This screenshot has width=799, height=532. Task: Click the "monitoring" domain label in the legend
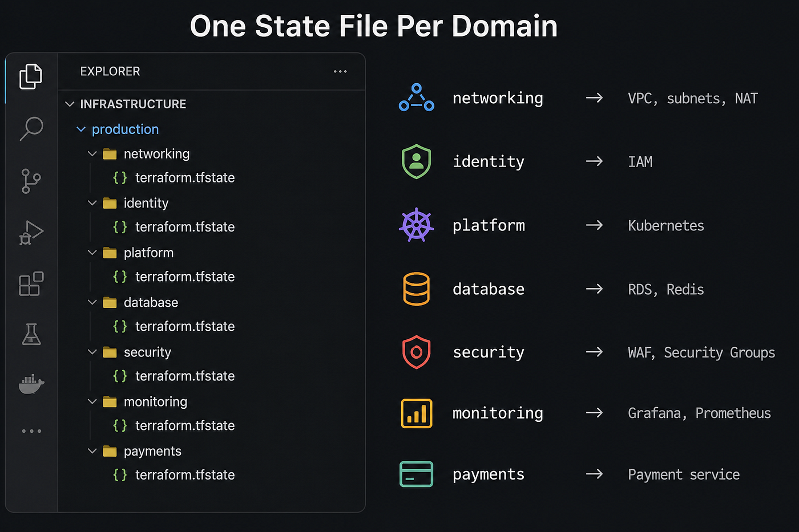498,413
